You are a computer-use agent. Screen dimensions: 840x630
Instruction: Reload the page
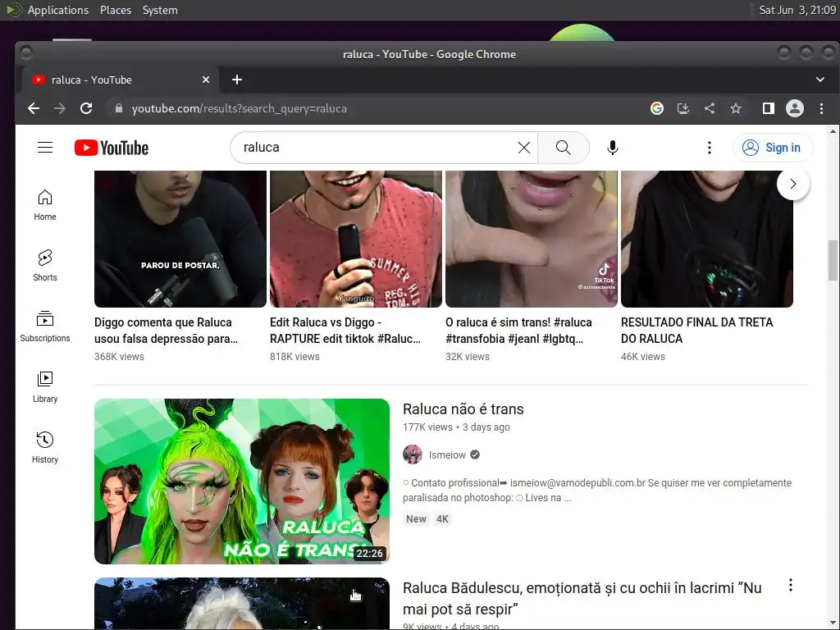(86, 108)
